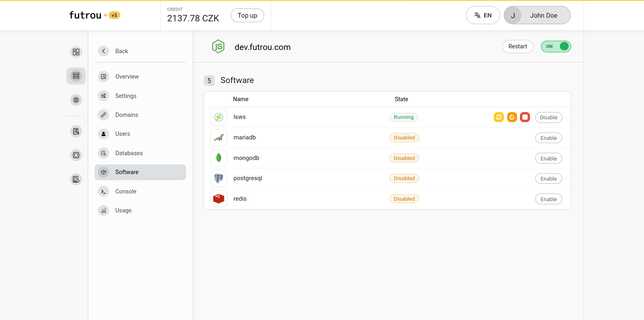Click the Running state badge for lsws
644x320 pixels.
404,117
